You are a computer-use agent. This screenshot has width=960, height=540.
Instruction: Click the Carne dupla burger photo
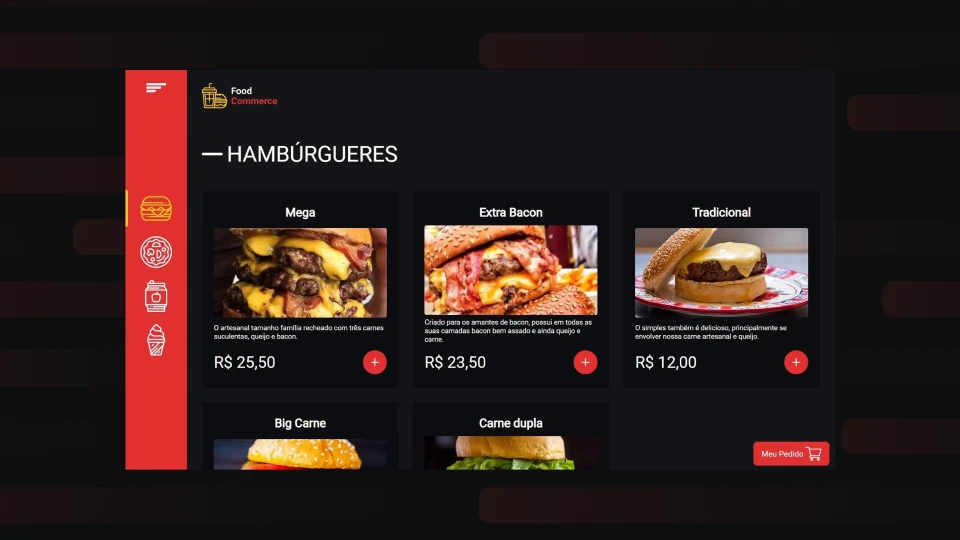click(511, 453)
